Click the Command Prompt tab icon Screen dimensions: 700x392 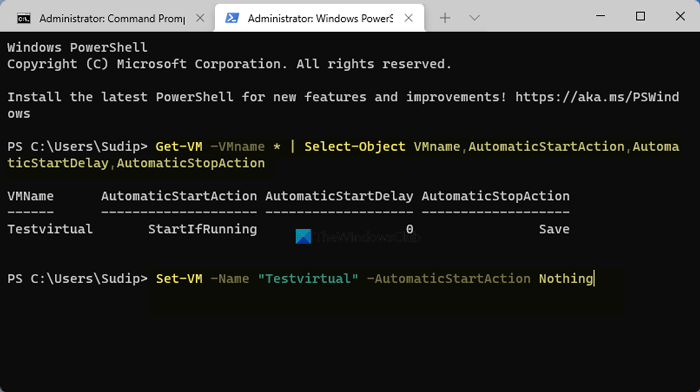tap(24, 18)
